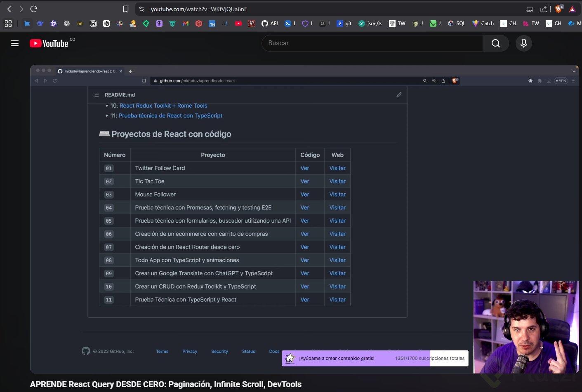Image resolution: width=582 pixels, height=392 pixels.
Task: Open site settings icon beside the URL
Action: [142, 9]
